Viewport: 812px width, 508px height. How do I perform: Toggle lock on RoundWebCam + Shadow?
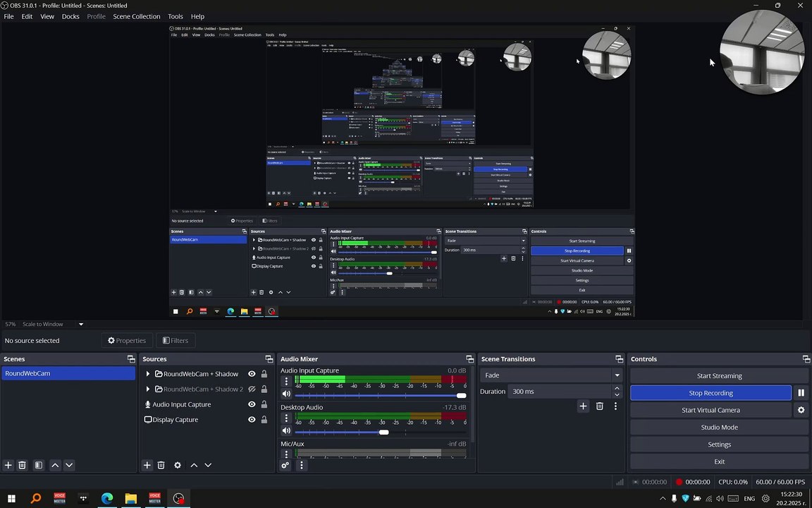click(264, 374)
